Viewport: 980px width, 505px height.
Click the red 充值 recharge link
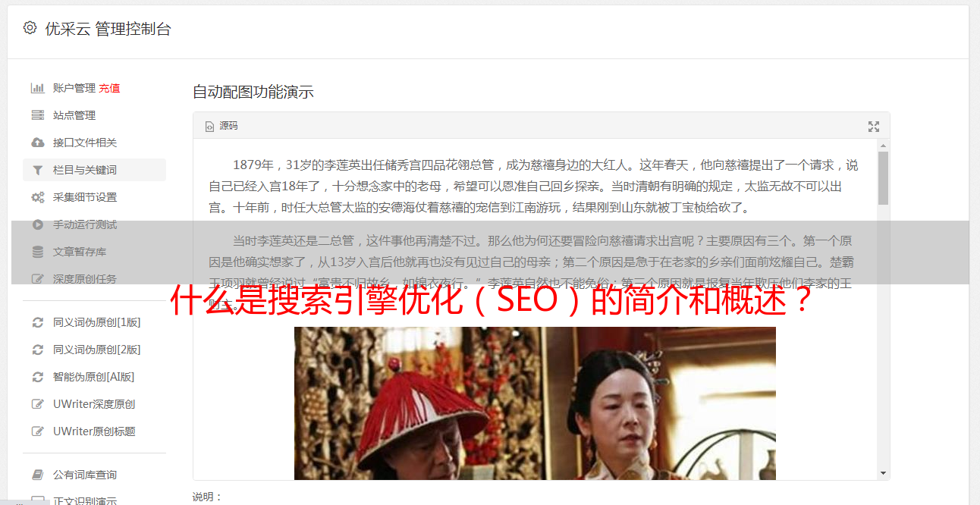109,88
